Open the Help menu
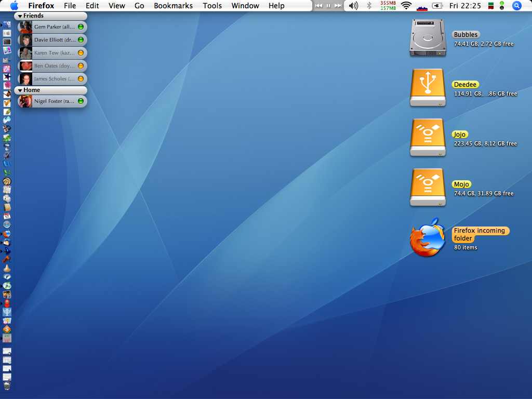Viewport: 532px width, 399px height. [x=276, y=6]
